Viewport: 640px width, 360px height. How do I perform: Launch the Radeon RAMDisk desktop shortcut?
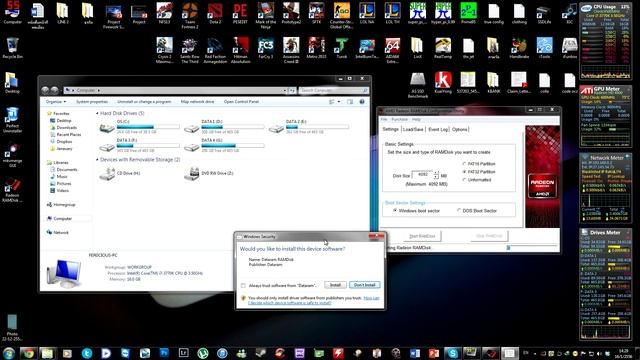[12, 191]
